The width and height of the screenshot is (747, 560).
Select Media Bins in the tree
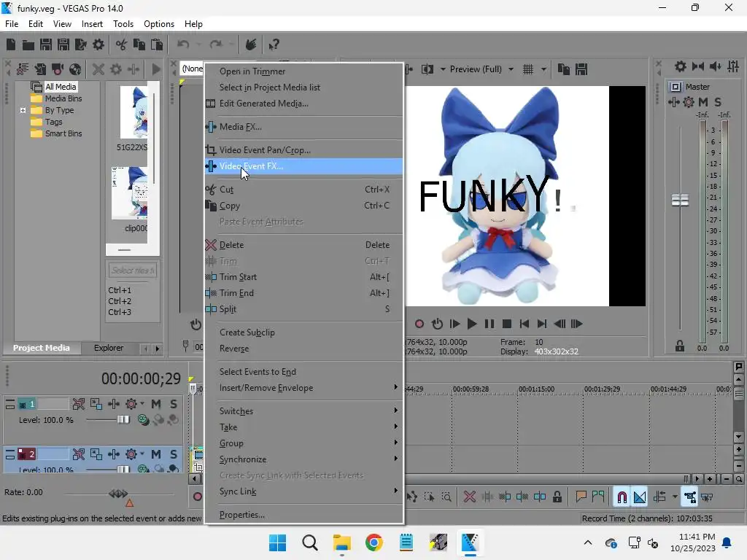pyautogui.click(x=63, y=98)
